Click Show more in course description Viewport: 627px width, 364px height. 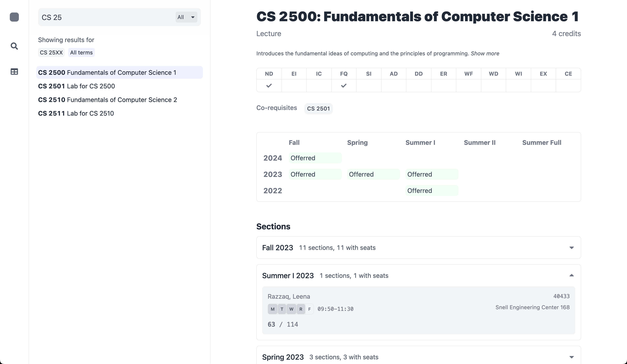[485, 54]
